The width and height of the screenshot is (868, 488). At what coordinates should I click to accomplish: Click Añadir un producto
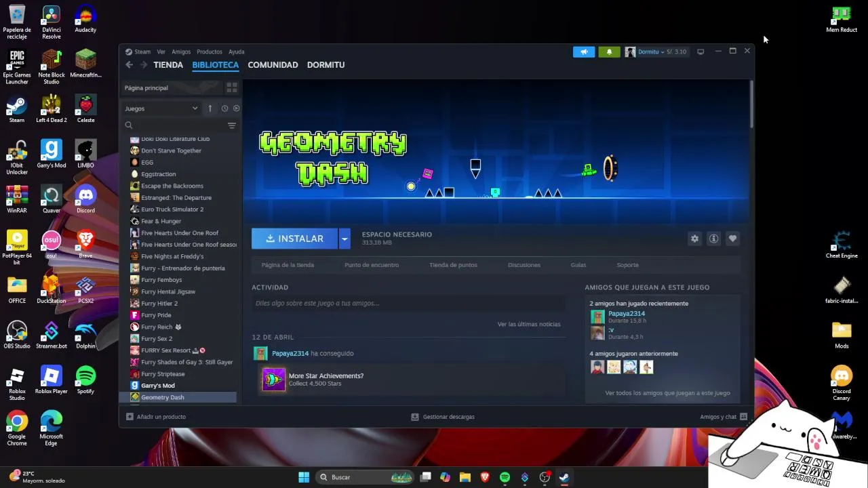156,417
